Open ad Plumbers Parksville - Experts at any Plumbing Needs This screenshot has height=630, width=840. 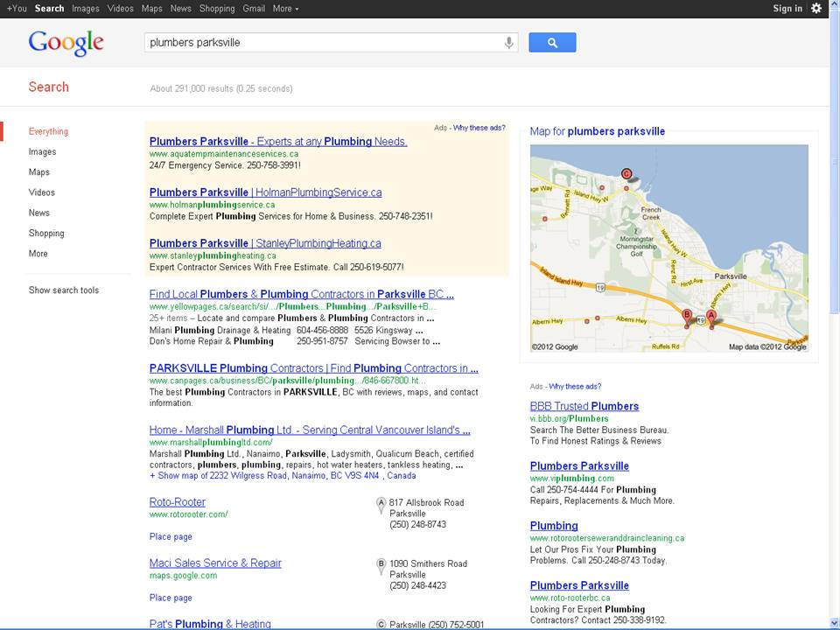point(278,142)
